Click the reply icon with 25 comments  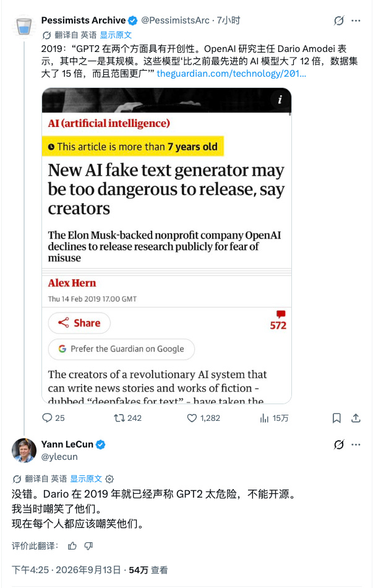point(47,418)
